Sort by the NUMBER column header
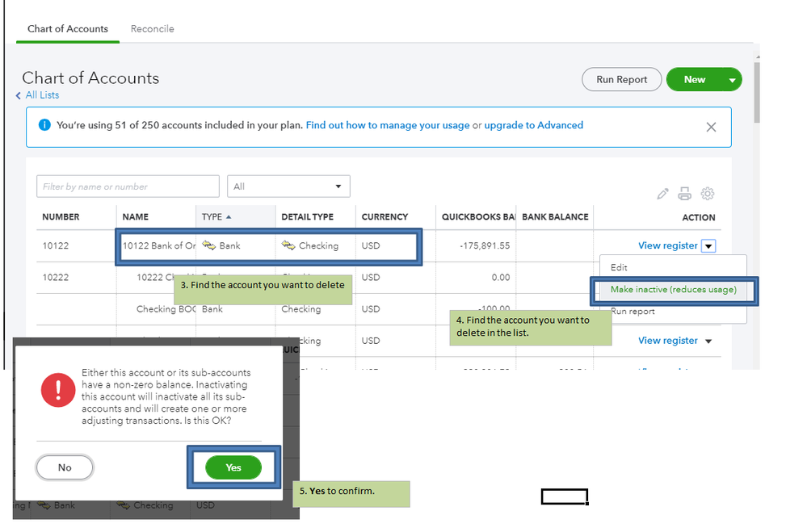 (x=61, y=216)
